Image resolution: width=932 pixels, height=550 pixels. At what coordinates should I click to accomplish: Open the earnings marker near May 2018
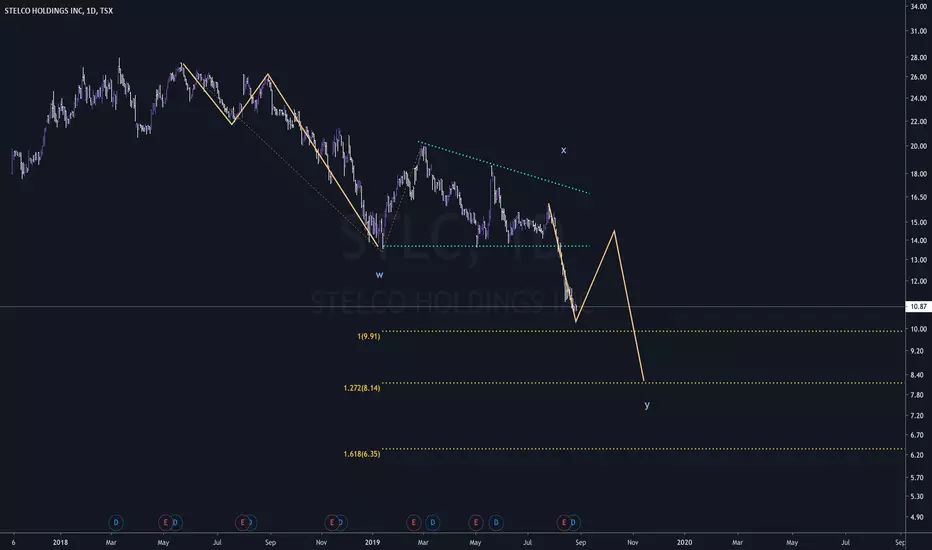tap(165, 523)
